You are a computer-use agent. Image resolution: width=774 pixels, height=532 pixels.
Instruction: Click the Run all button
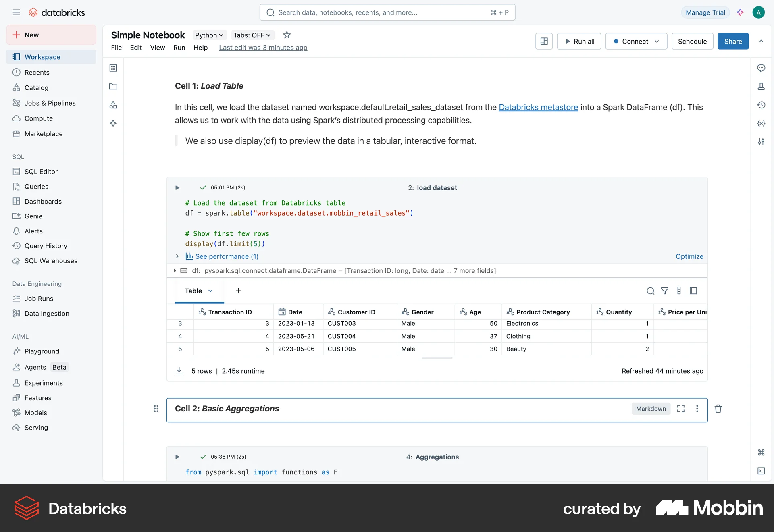[x=579, y=41]
